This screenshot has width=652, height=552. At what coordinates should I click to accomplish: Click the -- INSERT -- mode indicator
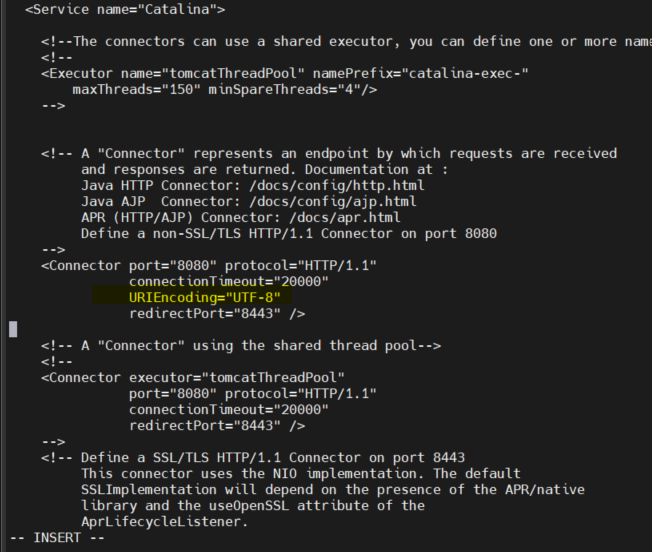(57, 538)
